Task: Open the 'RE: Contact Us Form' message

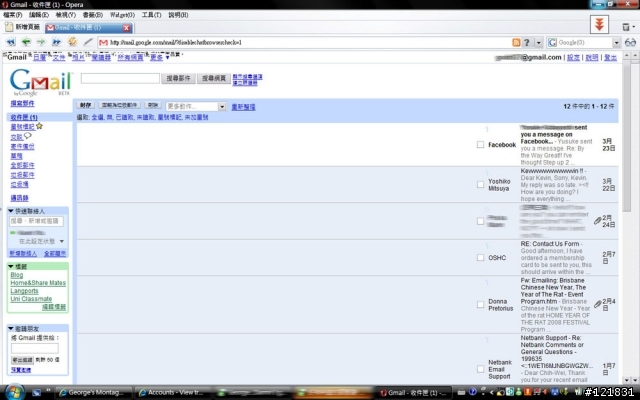Action: point(549,244)
